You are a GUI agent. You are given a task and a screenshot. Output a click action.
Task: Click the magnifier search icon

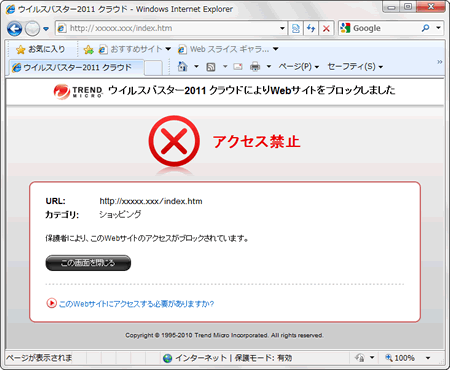tap(426, 28)
